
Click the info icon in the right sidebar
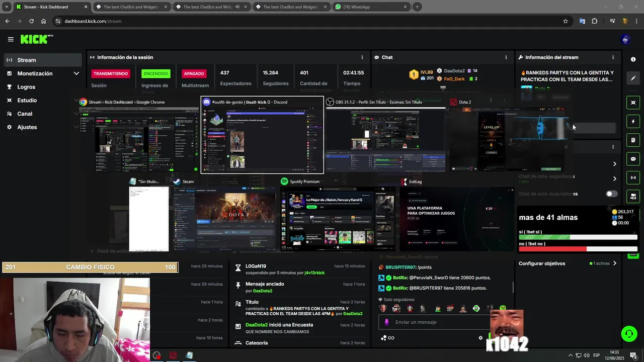coord(633,59)
